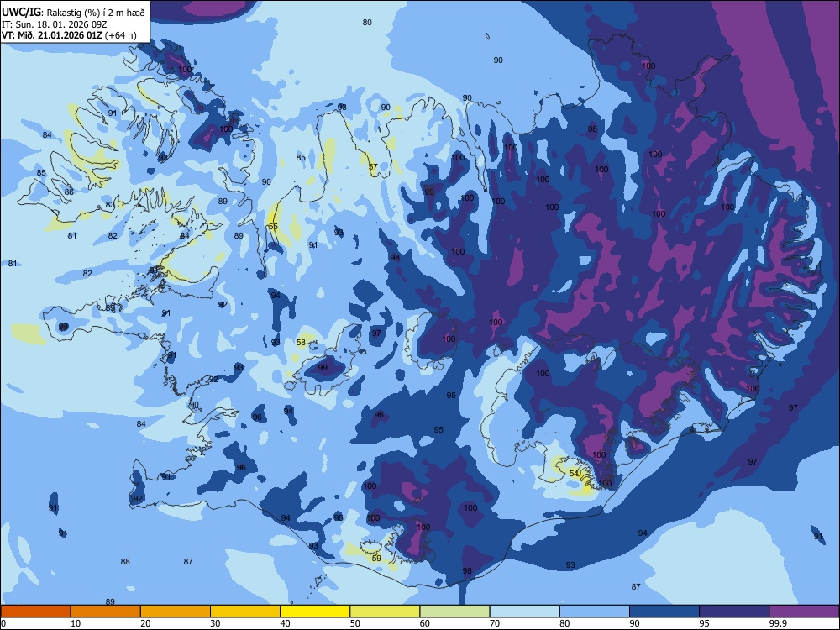Pick the pale yellow 50–60 legend swatch
This screenshot has height=630, width=840.
pos(385,612)
